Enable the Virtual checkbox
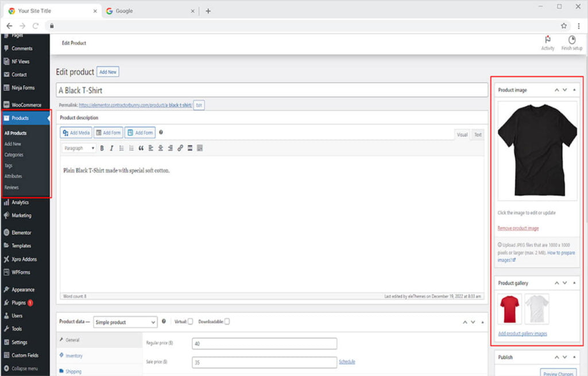588x376 pixels. click(x=190, y=321)
